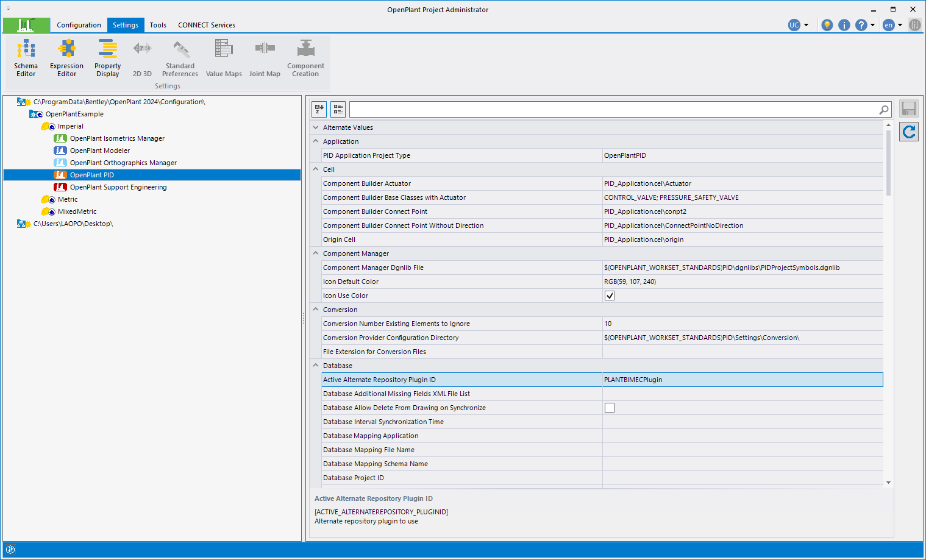Select the LAOPO Desktop root path
This screenshot has width=926, height=560.
[x=73, y=224]
